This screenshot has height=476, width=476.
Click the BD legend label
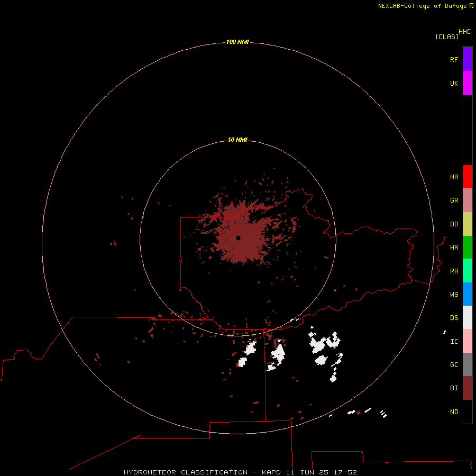click(454, 224)
